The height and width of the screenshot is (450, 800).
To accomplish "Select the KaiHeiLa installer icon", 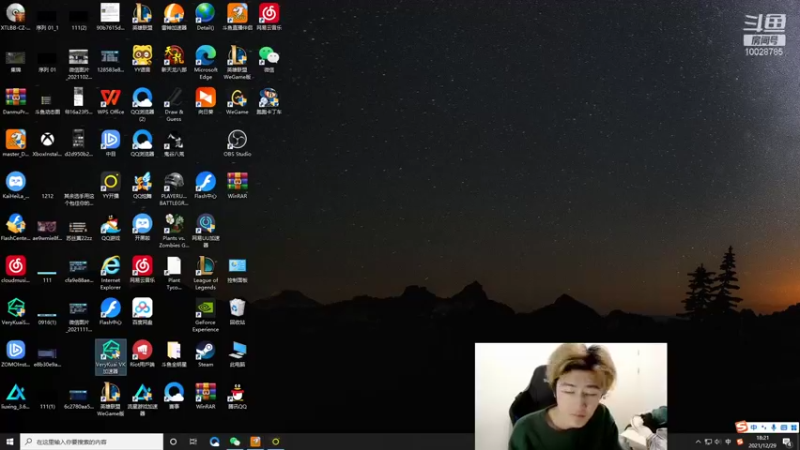I will pyautogui.click(x=15, y=185).
